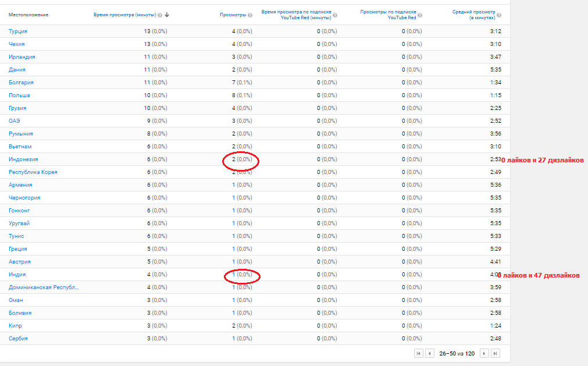
Task: Click the Местоположение column header
Action: 28,15
